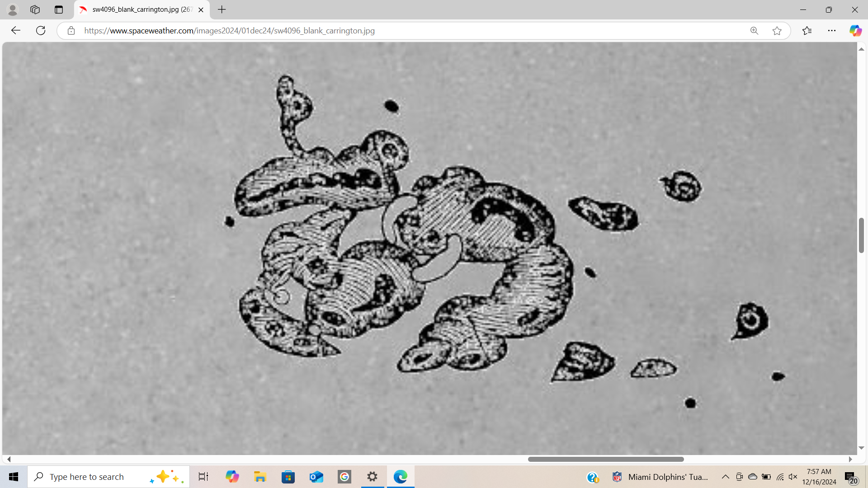
Task: Close the sw4096_blank_carrington.jpg tab
Action: click(201, 9)
